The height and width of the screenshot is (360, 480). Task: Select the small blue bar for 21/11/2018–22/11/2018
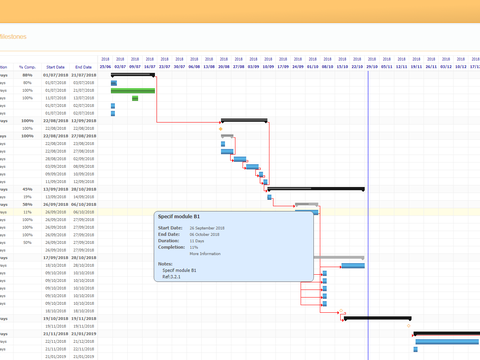[415, 349]
